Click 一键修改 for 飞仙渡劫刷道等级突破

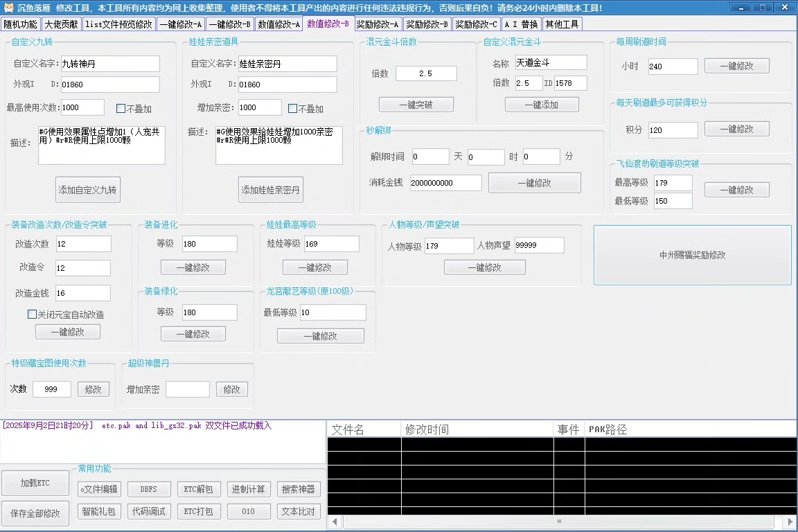[736, 190]
